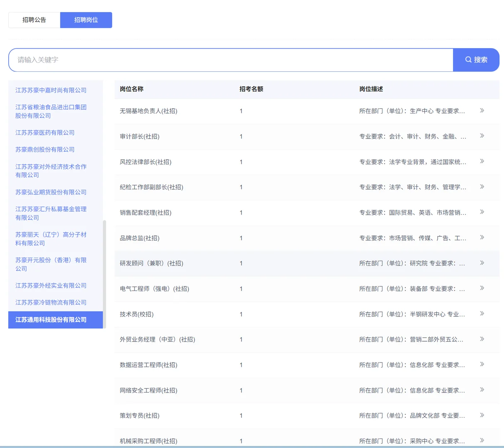
Task: Open details arrow for 无锡基地负责人(社招)
Action: [x=482, y=110]
